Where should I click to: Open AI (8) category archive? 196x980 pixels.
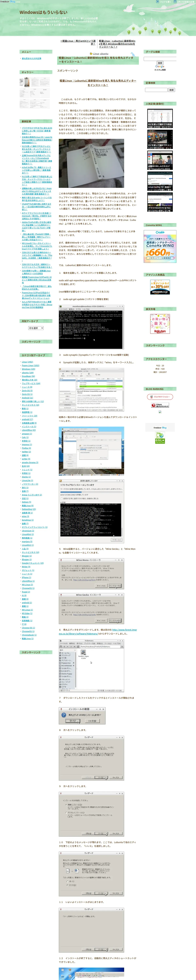[24, 595]
